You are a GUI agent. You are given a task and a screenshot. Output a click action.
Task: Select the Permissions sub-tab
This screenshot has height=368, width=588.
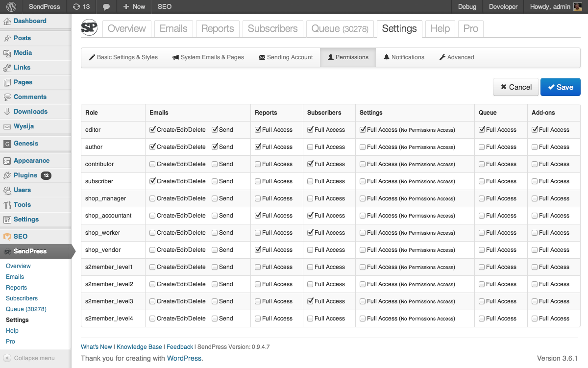point(348,57)
